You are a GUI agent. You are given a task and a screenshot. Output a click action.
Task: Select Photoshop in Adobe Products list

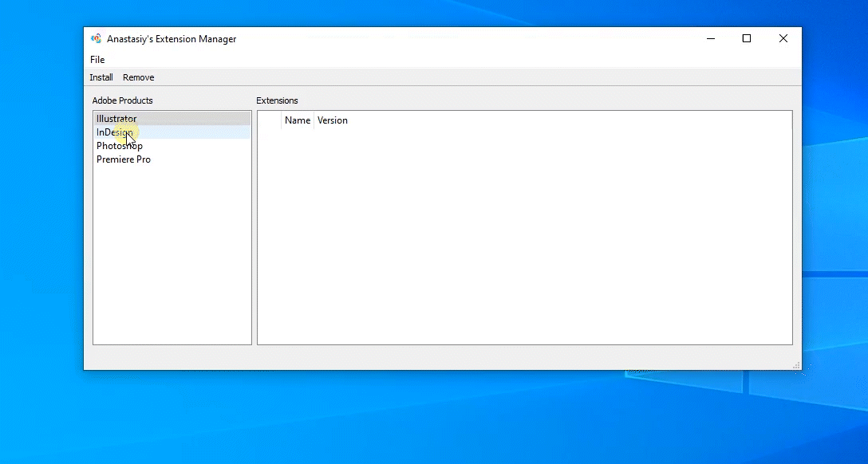pos(172,145)
